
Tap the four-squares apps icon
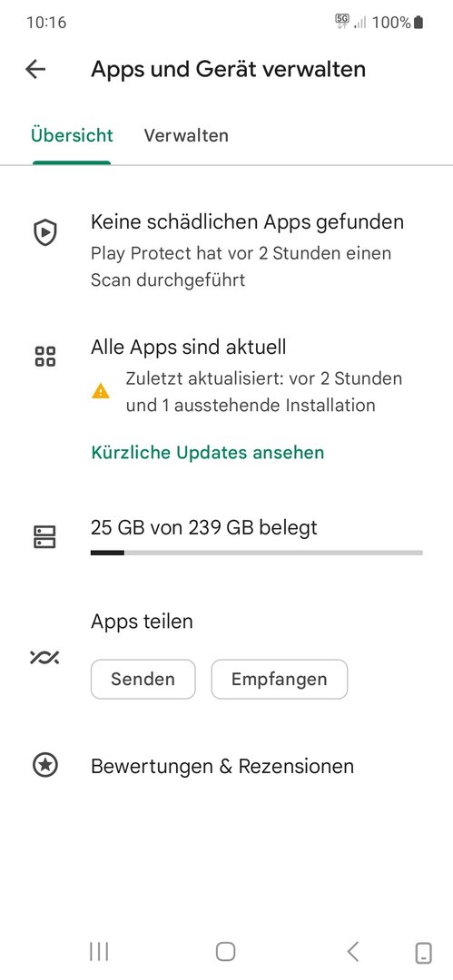pos(45,357)
